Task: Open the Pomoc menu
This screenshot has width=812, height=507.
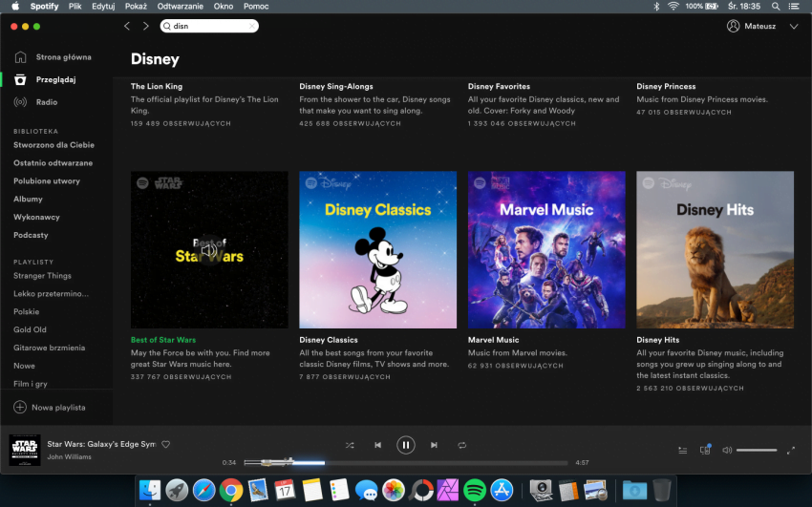Action: [x=256, y=7]
